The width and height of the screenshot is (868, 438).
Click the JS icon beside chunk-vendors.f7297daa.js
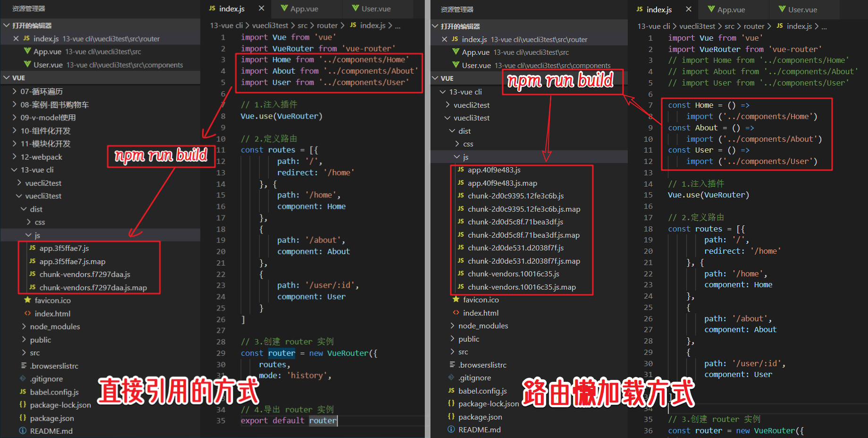33,274
